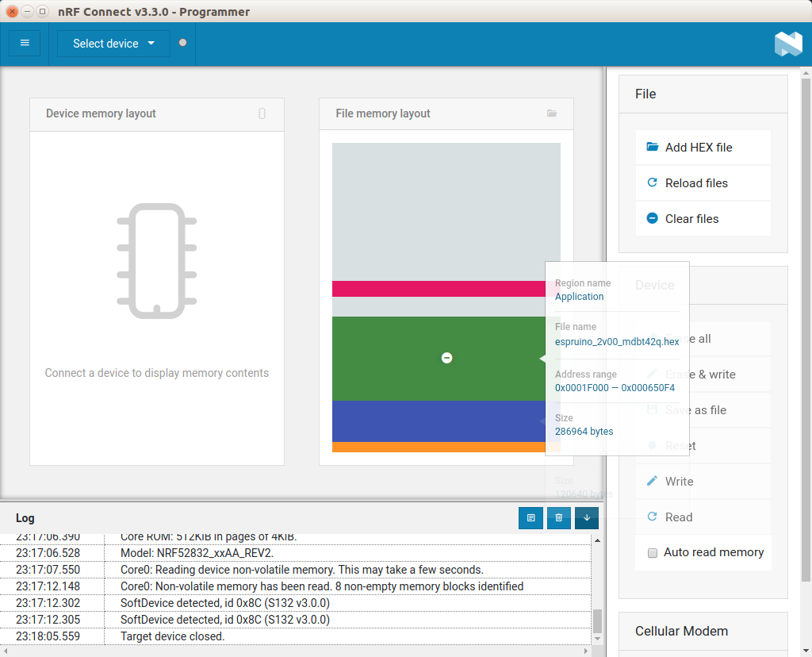Clear the log using the trash icon

(x=558, y=517)
